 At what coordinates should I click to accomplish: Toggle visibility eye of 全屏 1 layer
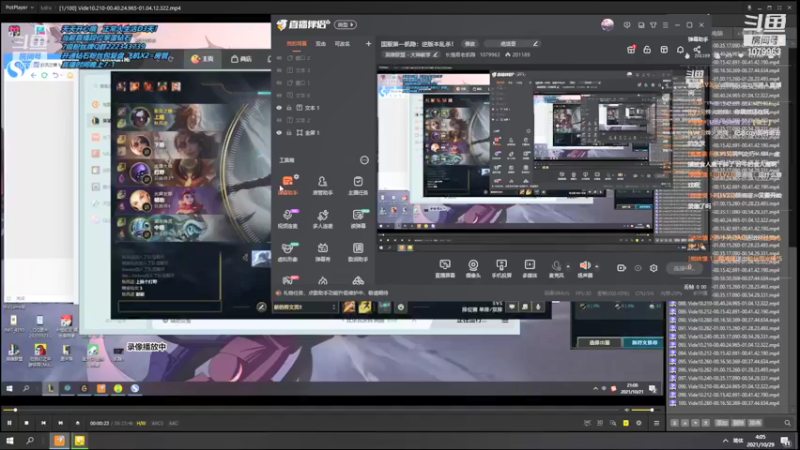pyautogui.click(x=279, y=133)
